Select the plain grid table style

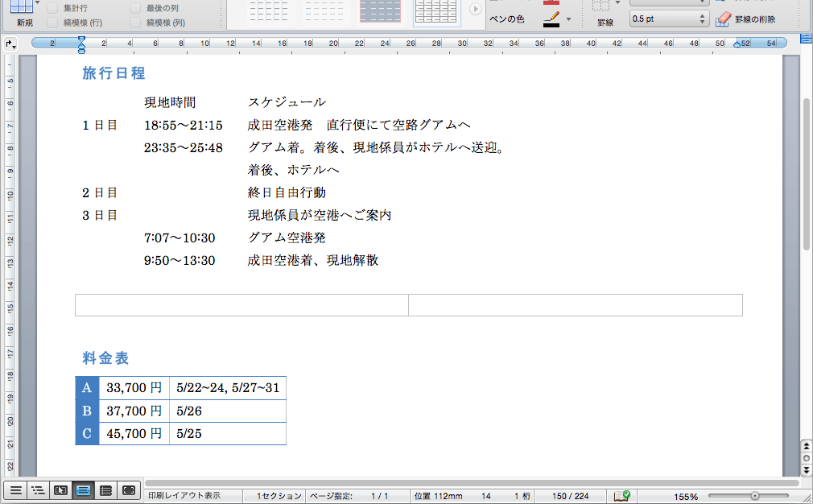[x=436, y=11]
